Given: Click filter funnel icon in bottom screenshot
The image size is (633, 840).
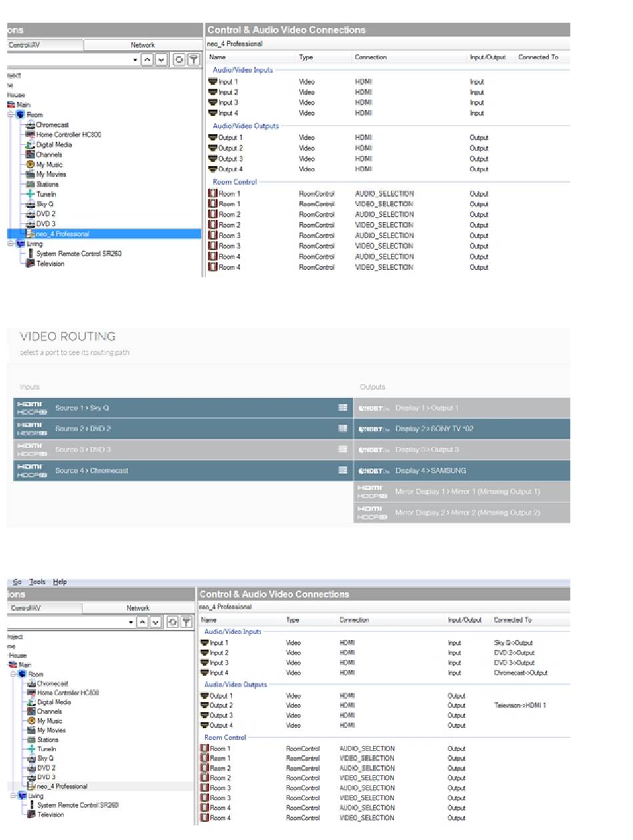Looking at the screenshot, I should pyautogui.click(x=185, y=622).
